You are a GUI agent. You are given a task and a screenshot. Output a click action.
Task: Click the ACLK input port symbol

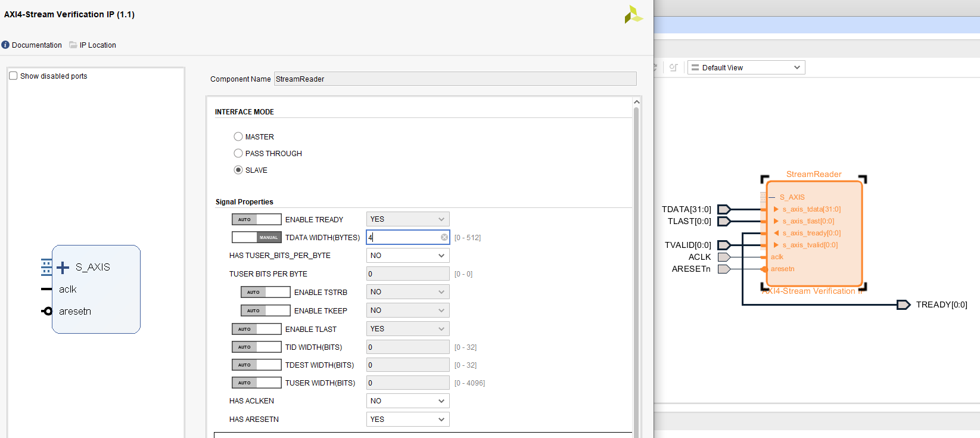724,257
